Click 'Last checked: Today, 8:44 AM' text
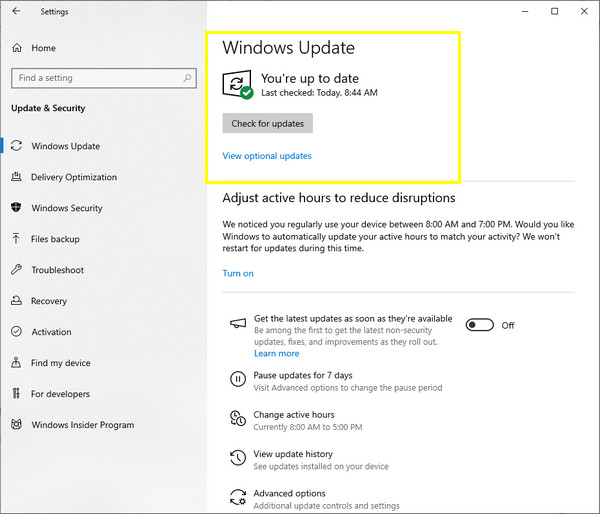Viewport: 600px width, 514px height. coord(319,93)
